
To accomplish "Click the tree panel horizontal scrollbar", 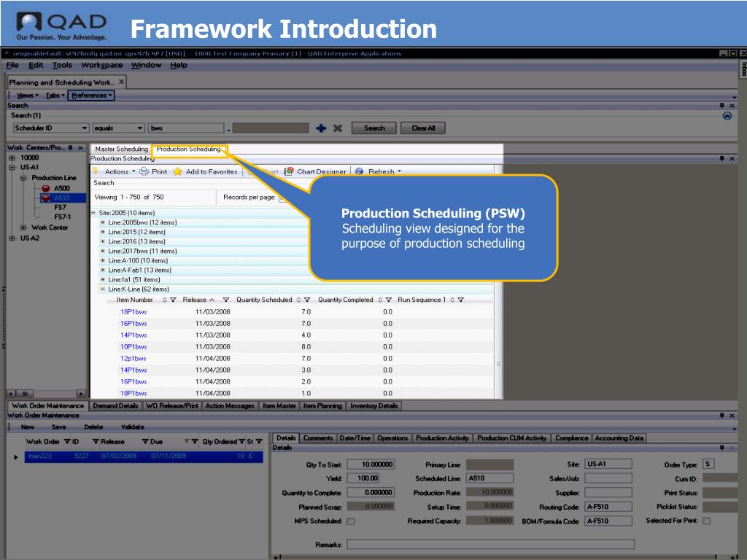I will (x=46, y=393).
